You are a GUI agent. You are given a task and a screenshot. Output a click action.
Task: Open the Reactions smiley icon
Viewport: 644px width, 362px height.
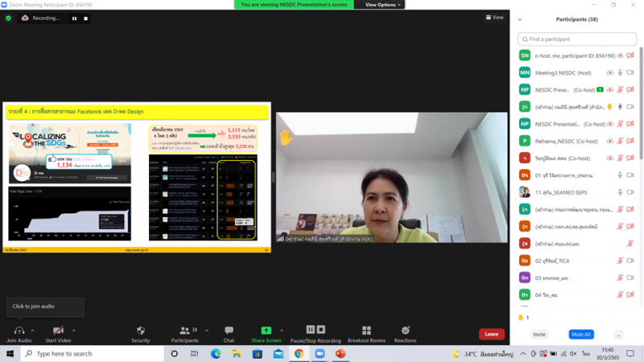pyautogui.click(x=406, y=331)
